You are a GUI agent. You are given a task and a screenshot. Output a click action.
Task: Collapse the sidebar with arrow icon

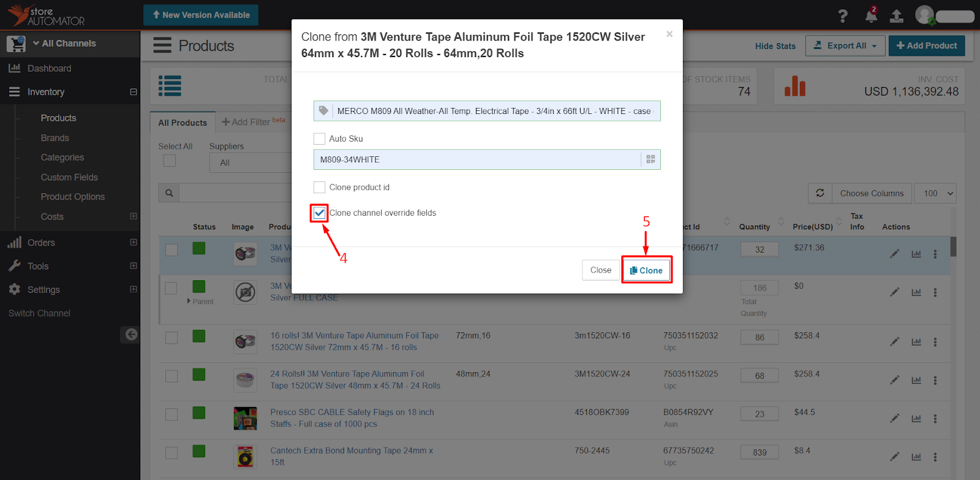coord(131,334)
